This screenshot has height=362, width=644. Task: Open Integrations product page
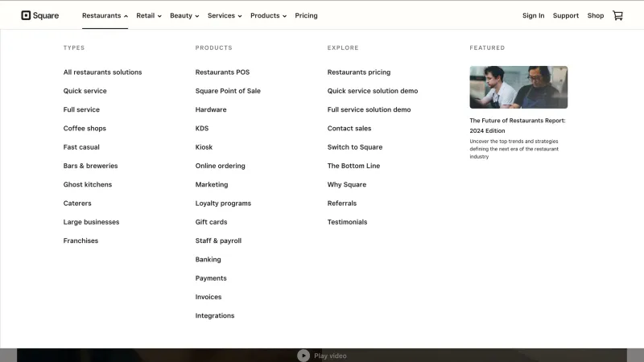click(x=215, y=315)
